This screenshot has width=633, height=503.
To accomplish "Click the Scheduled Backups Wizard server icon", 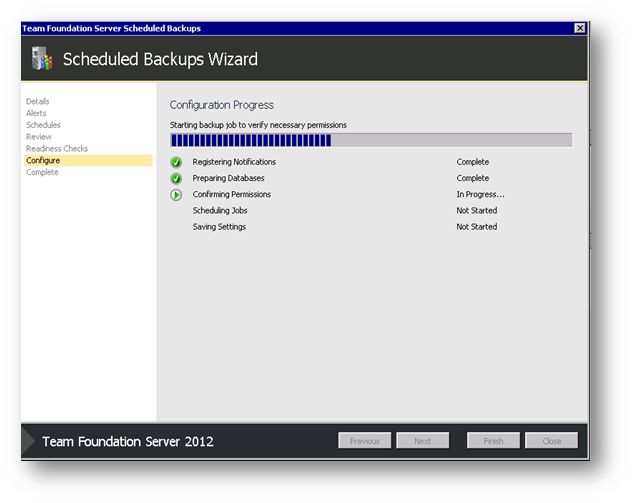I will 42,59.
